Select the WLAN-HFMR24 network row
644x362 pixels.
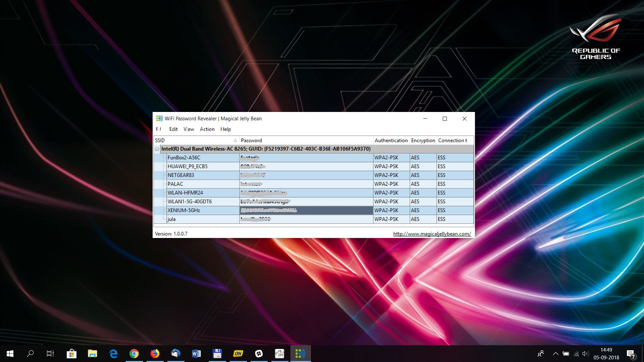click(x=314, y=193)
